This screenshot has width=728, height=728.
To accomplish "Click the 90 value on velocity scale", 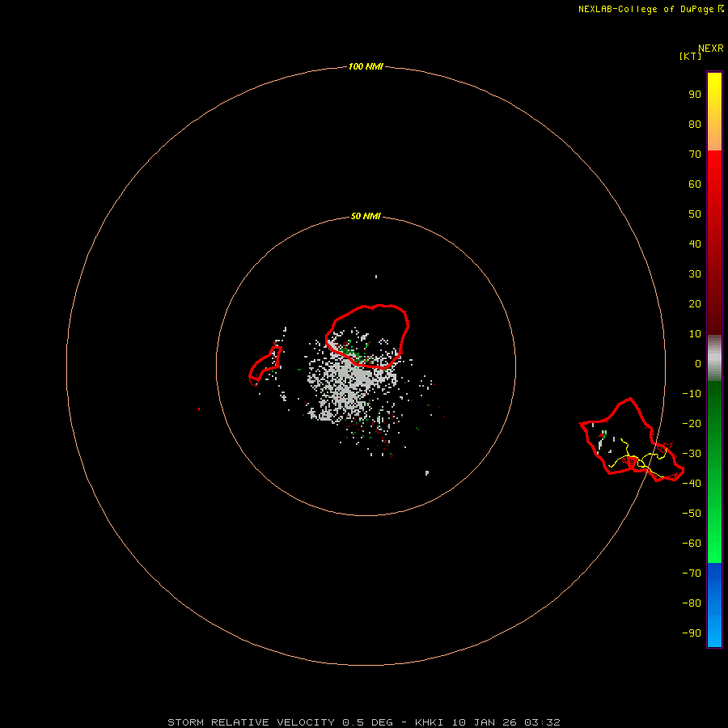I will coord(695,95).
